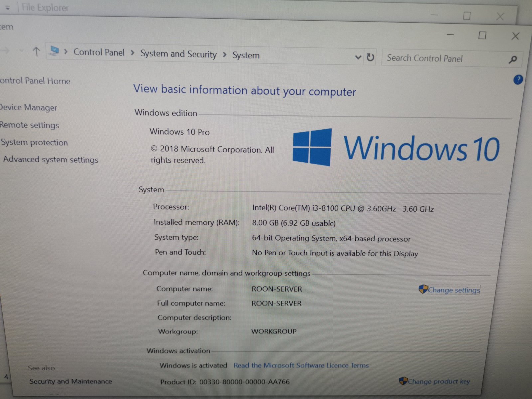Maximize the File Explorer window behind
Viewport: 532px width, 399px height.
467,16
